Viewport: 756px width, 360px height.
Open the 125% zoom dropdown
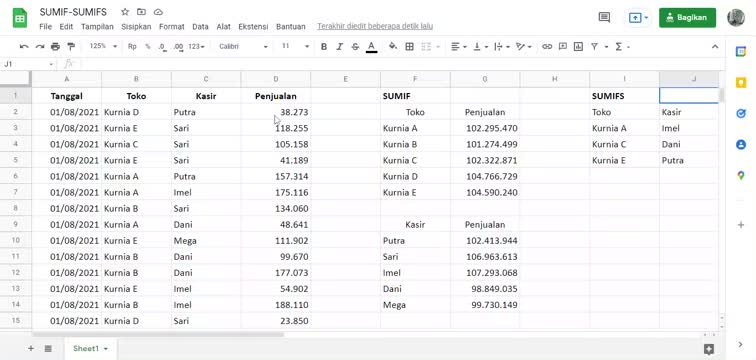[103, 46]
